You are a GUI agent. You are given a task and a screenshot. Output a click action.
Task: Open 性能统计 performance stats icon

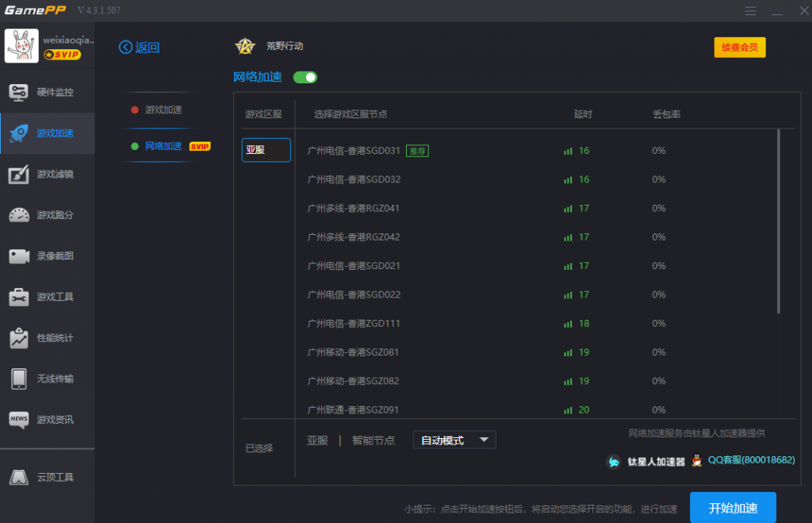(x=19, y=338)
